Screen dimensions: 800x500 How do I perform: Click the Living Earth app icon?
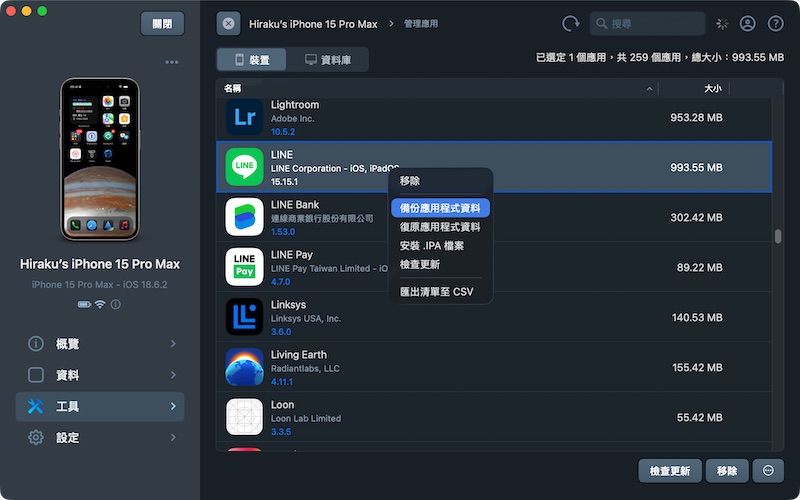(244, 367)
